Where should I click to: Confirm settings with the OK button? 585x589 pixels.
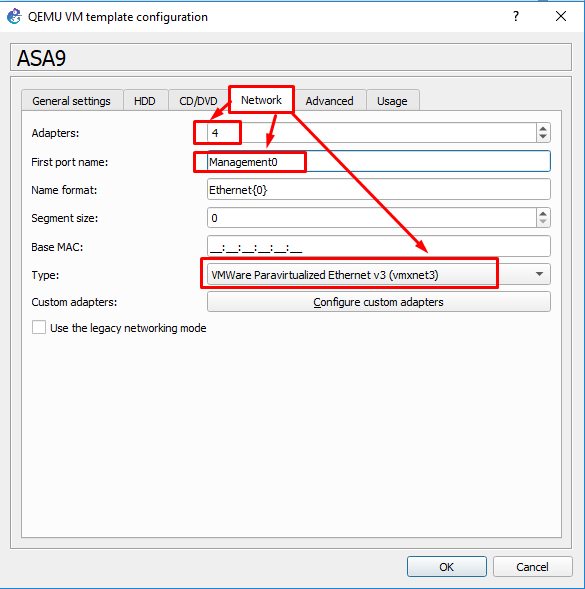(447, 567)
